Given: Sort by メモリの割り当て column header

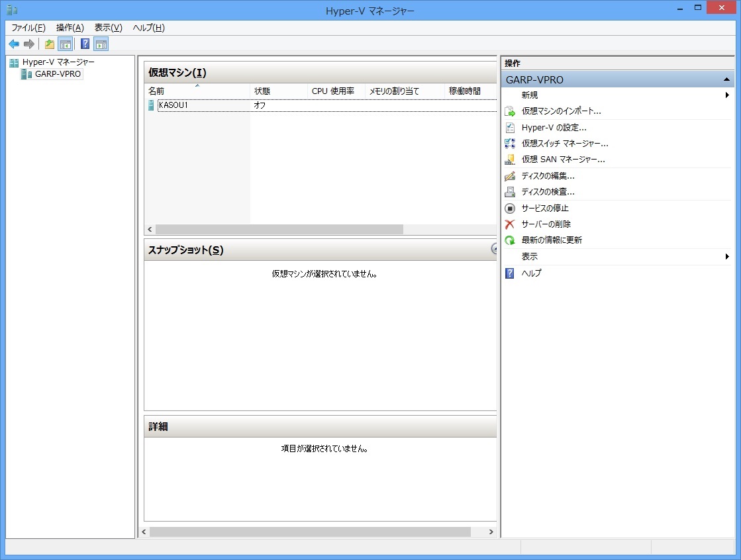Looking at the screenshot, I should (x=405, y=91).
